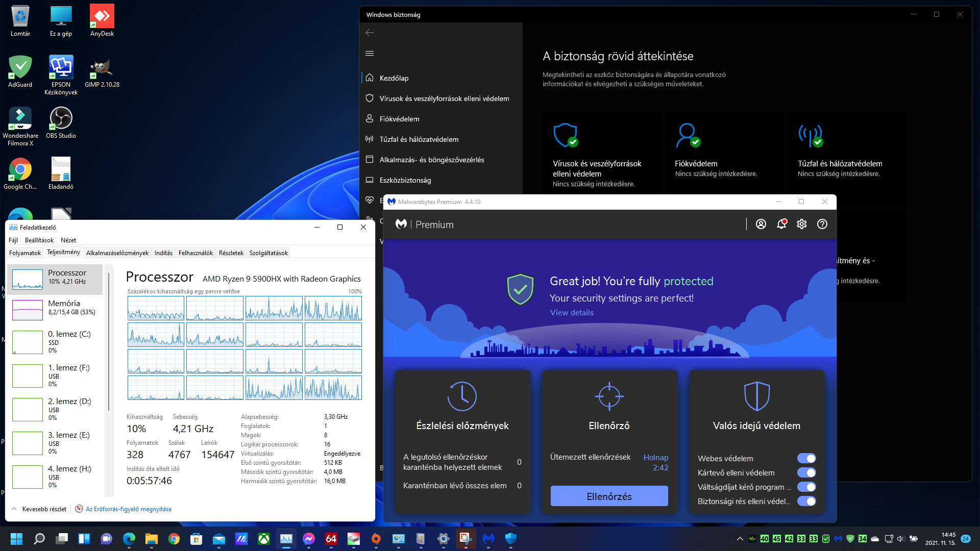Click the Vírusok és veszélyforrások shield tile icon
This screenshot has width=980, height=551.
pos(566,135)
